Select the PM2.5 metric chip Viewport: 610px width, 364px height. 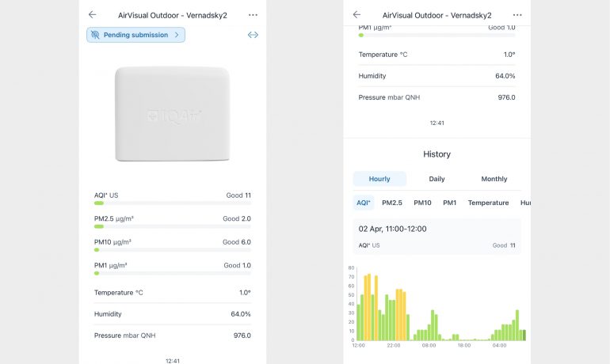coord(392,203)
